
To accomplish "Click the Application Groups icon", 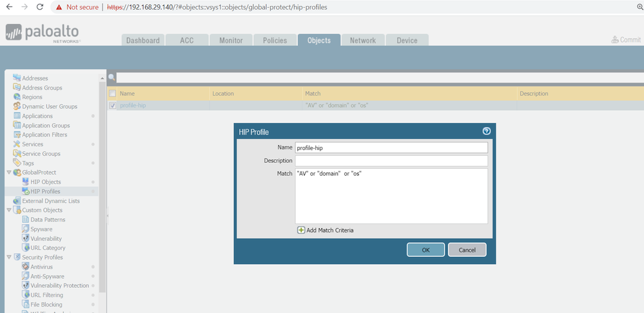I will coord(17,125).
